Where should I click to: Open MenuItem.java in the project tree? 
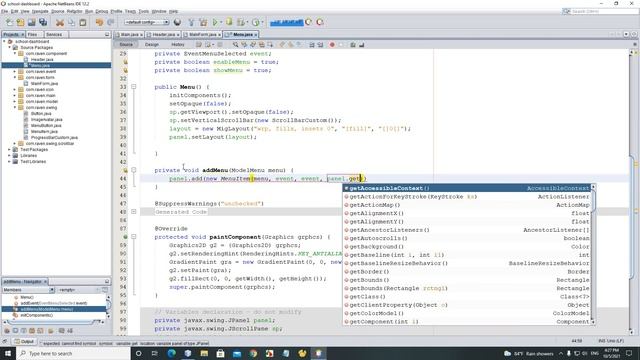coord(44,131)
